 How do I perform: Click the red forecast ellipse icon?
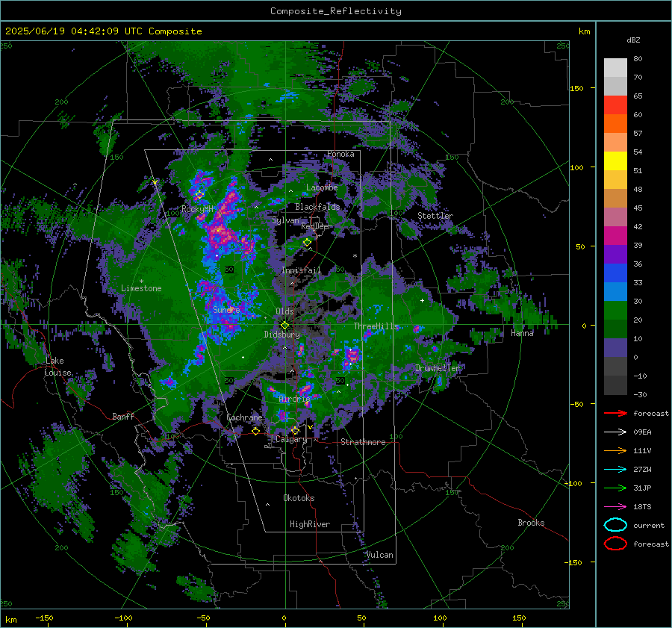point(615,544)
